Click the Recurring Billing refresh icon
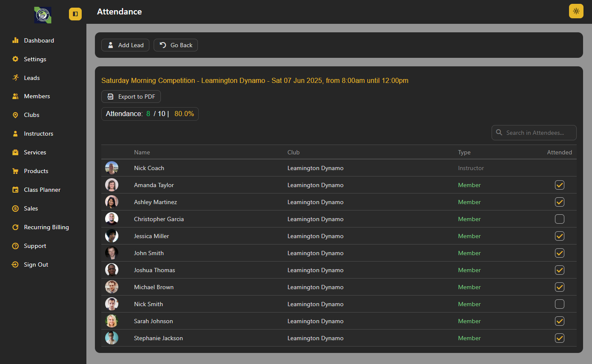592x364 pixels. [15, 227]
